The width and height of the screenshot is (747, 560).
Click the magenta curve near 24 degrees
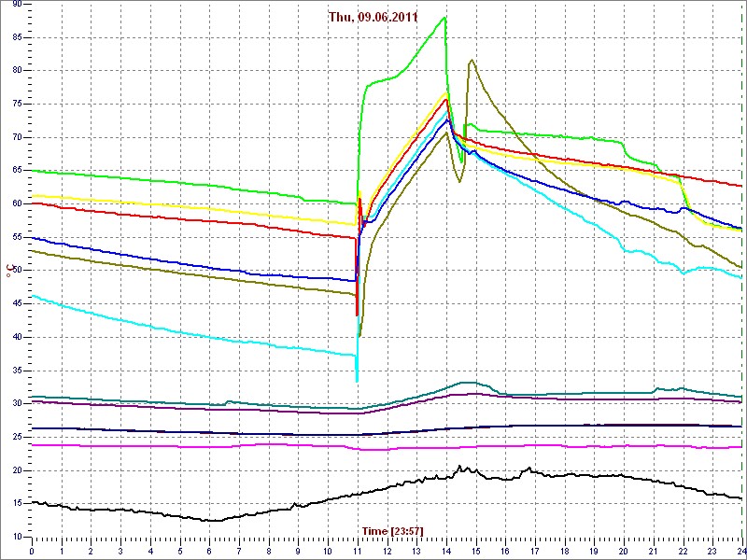pyautogui.click(x=187, y=446)
